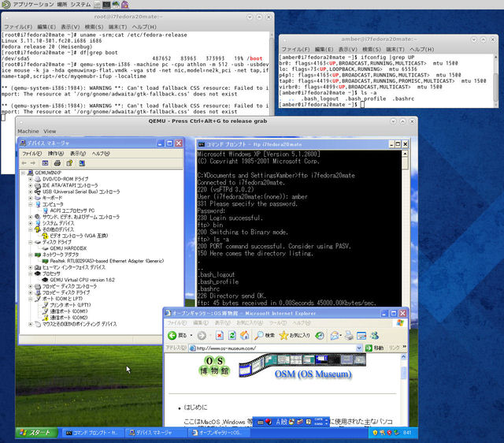Click IE Back button arrow icon
This screenshot has height=443, width=504.
click(x=172, y=336)
